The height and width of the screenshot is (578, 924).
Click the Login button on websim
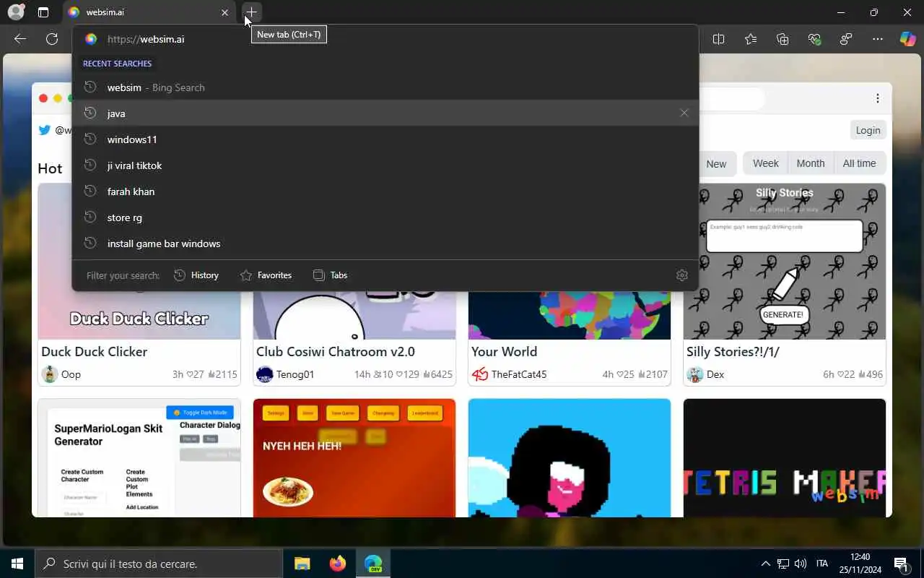[x=868, y=130]
